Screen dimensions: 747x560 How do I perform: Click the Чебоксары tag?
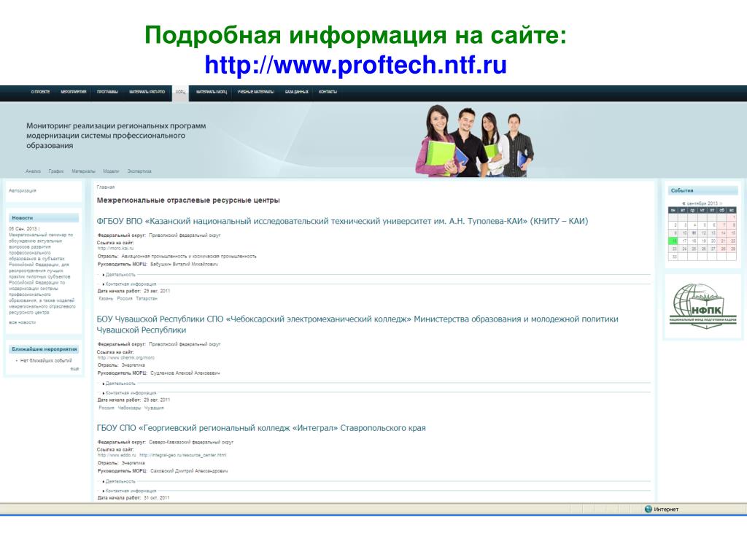[x=129, y=408]
